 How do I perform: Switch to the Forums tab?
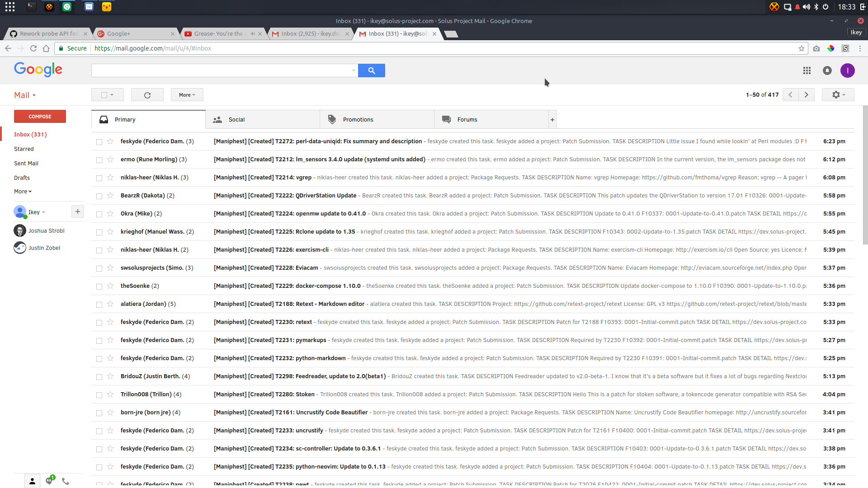pos(491,120)
